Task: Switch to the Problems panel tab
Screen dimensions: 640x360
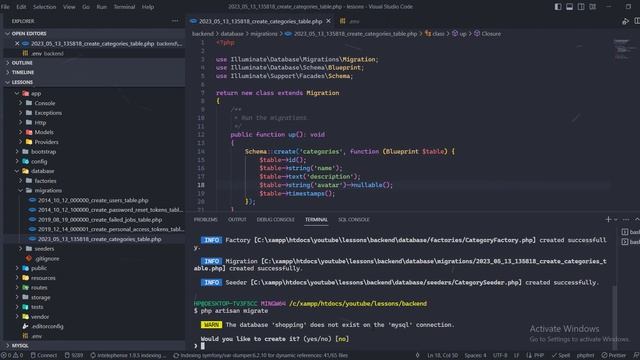Action: [x=205, y=220]
